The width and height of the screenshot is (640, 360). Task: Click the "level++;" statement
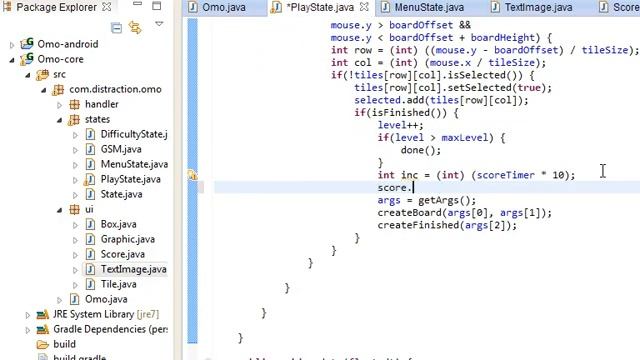(x=400, y=125)
